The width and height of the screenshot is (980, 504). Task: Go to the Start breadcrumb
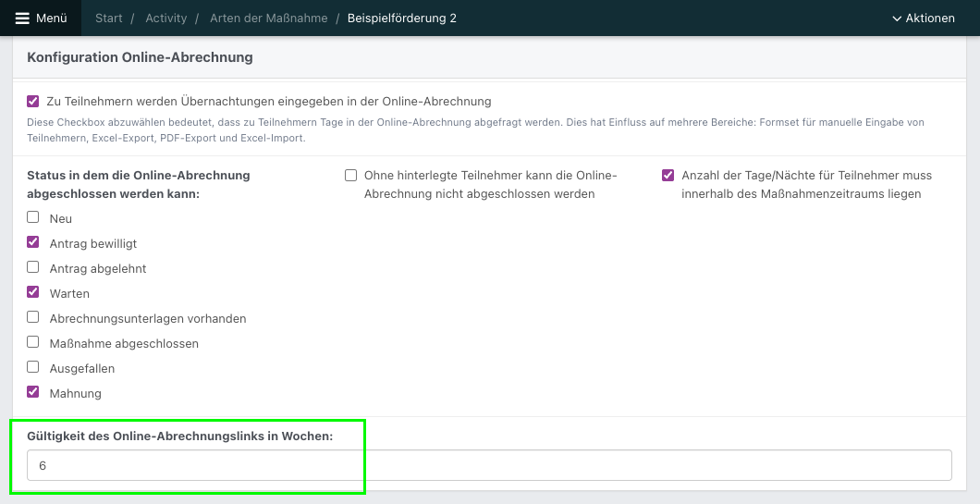click(x=109, y=18)
